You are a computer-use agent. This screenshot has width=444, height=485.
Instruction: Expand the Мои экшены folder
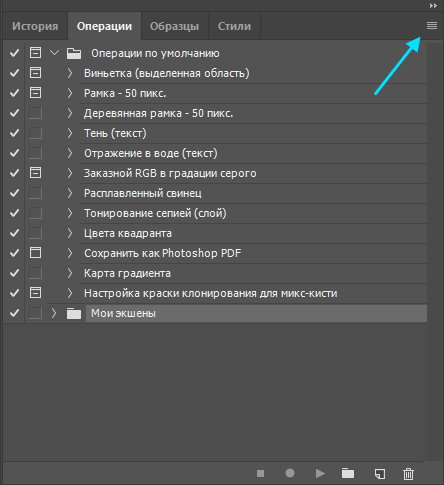pos(54,313)
